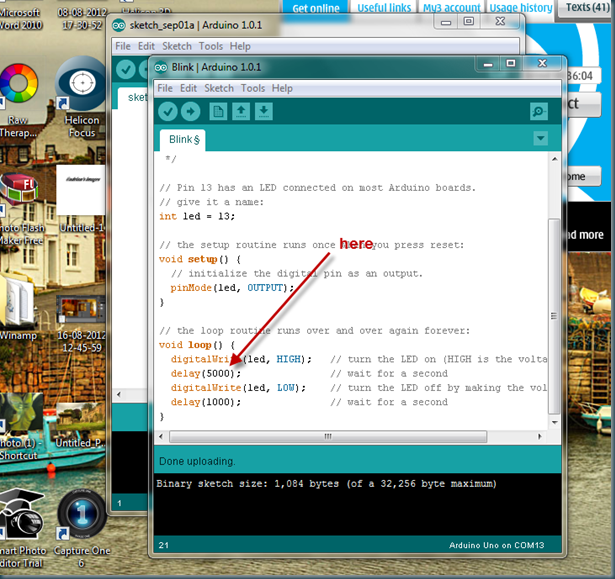Viewport: 615px width, 579px height.
Task: Click the My3 account tab
Action: pos(451,8)
